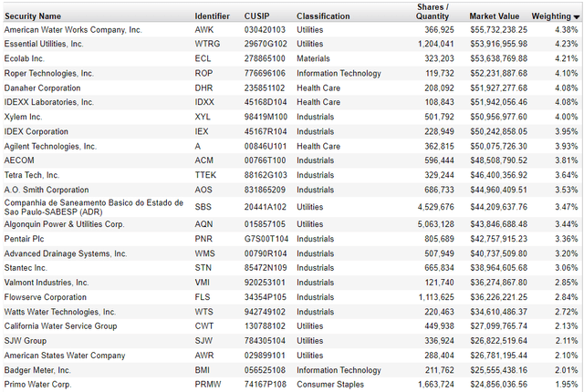The image size is (584, 392).
Task: Click IDEXX Laboratories, Inc. name
Action: click(48, 102)
